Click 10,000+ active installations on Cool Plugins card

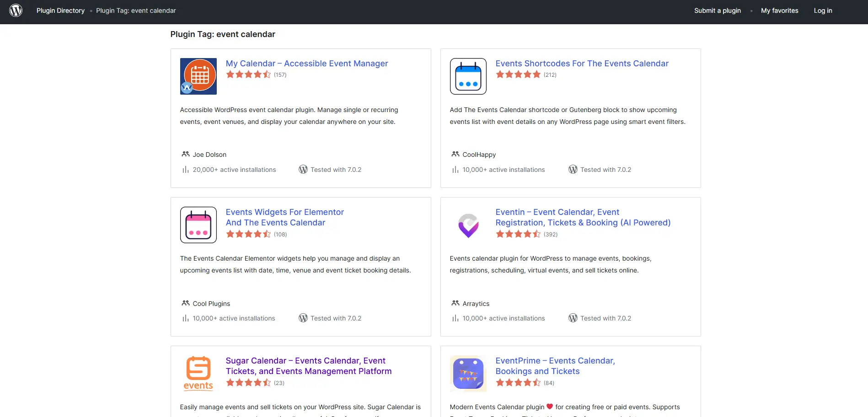tap(234, 318)
